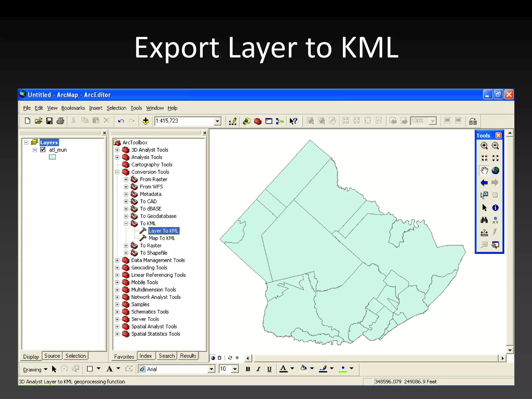Switch to layout view button
The width and height of the screenshot is (532, 399).
click(x=220, y=358)
